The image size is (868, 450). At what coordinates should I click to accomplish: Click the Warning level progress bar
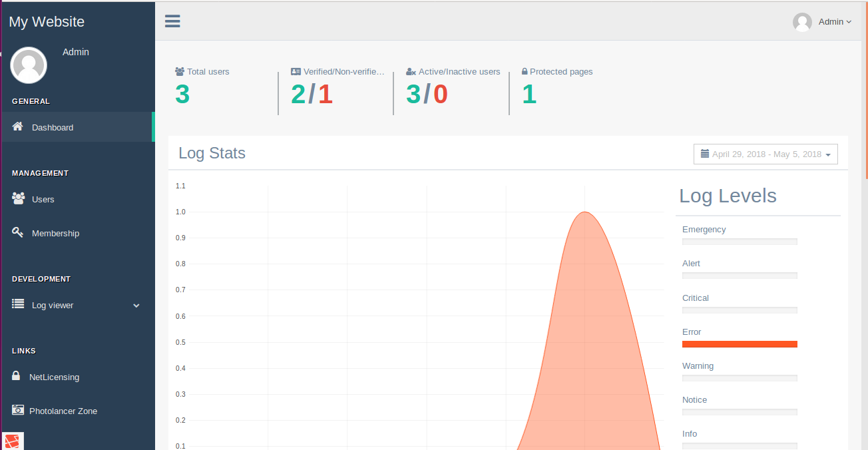pos(740,378)
